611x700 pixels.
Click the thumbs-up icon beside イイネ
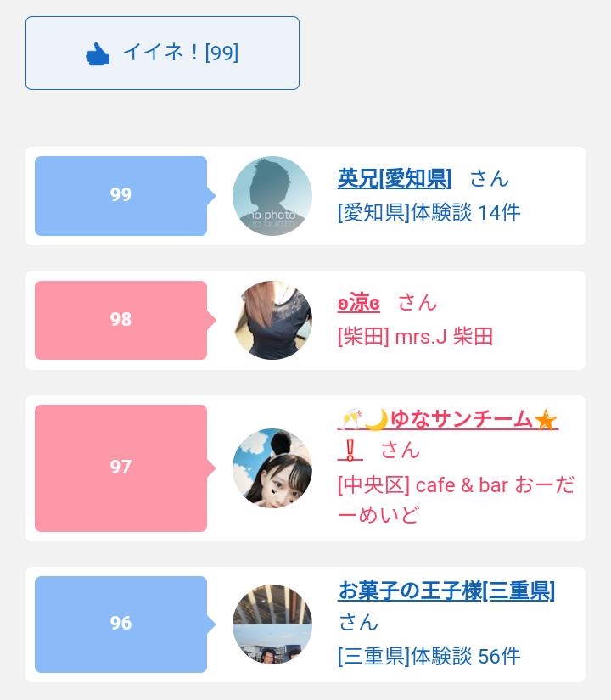click(x=98, y=54)
